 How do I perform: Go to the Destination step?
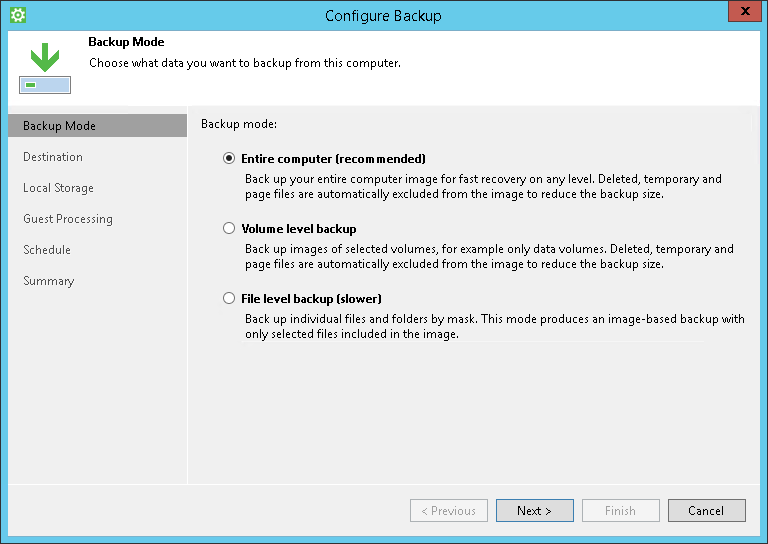(x=53, y=157)
